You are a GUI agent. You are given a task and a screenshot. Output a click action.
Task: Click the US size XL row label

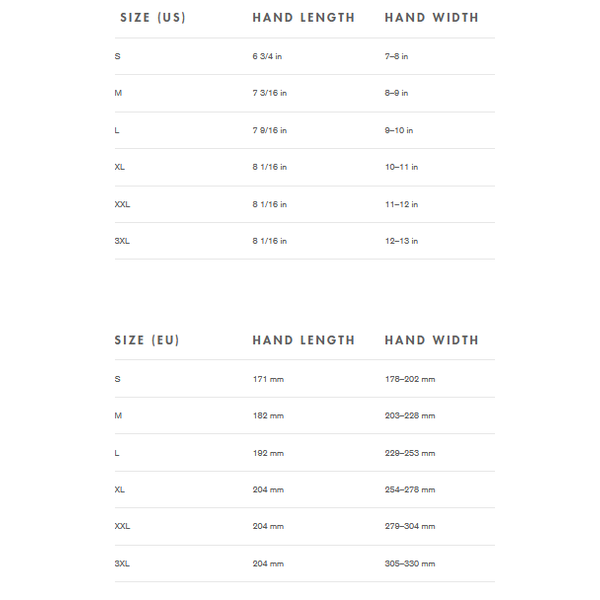(119, 167)
